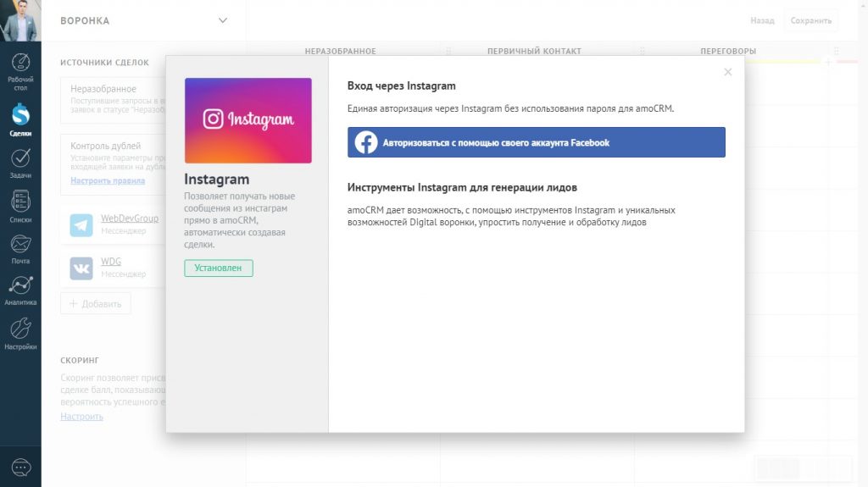Image resolution: width=868 pixels, height=487 pixels.
Task: Click the Неразобранное source card
Action: point(114,100)
